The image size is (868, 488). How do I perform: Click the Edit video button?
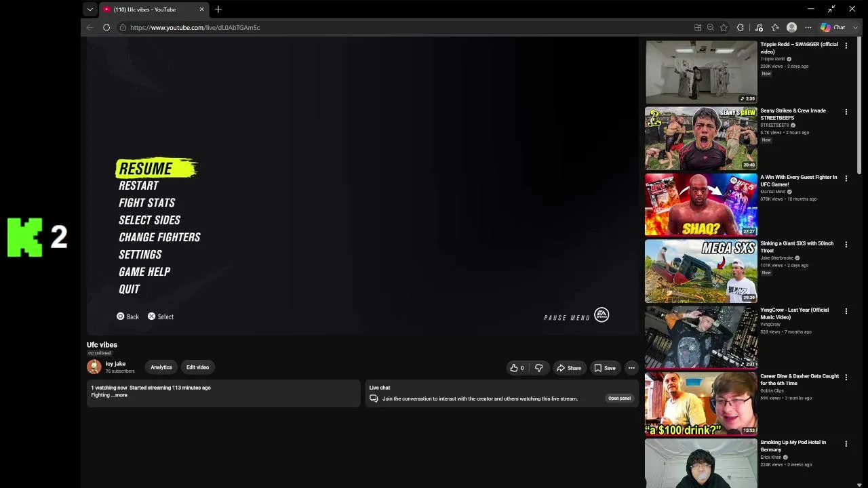tap(197, 367)
